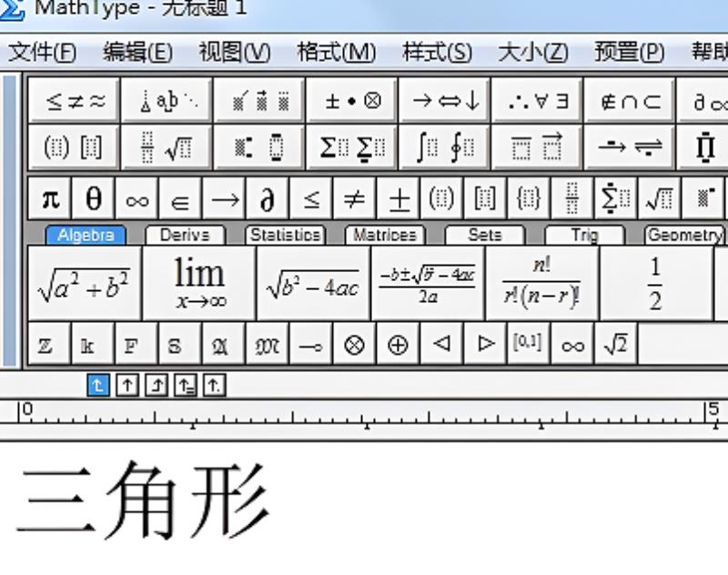728x575 pixels.
Task: Open fraction and radical templates palette
Action: click(x=167, y=147)
